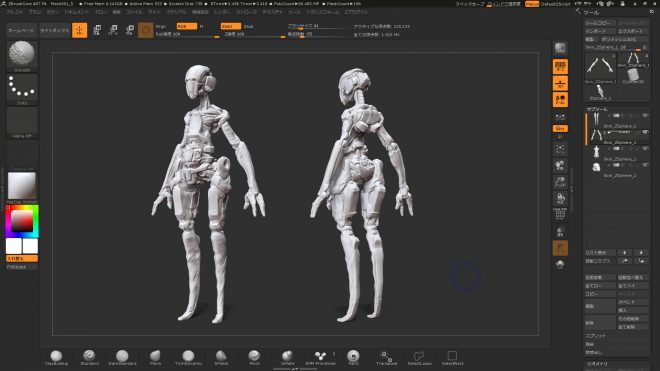This screenshot has height=371, width=660.
Task: Choose the SelectRect tool
Action: pyautogui.click(x=452, y=358)
